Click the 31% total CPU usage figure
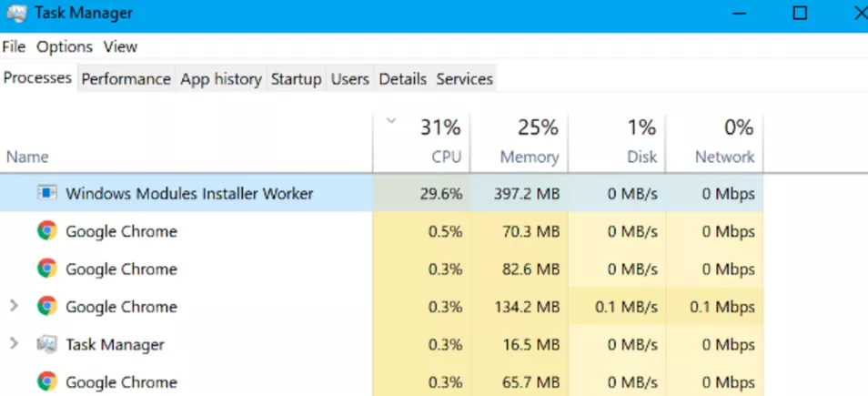 440,128
